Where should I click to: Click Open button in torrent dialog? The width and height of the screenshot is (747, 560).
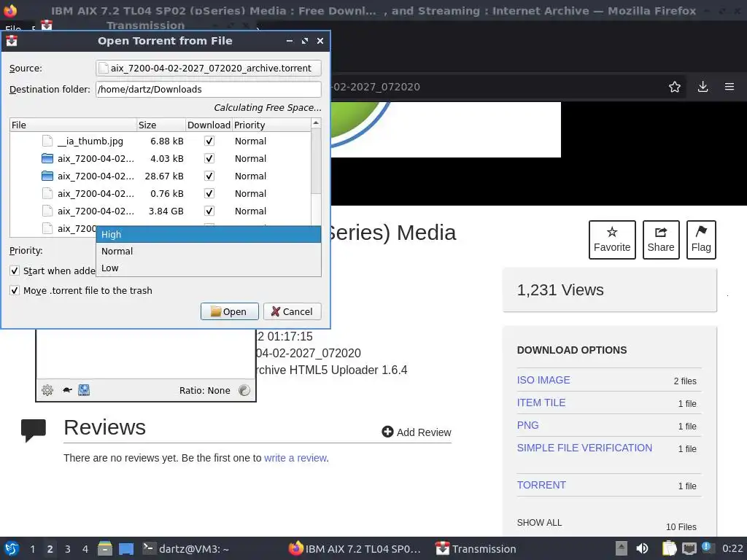point(229,311)
